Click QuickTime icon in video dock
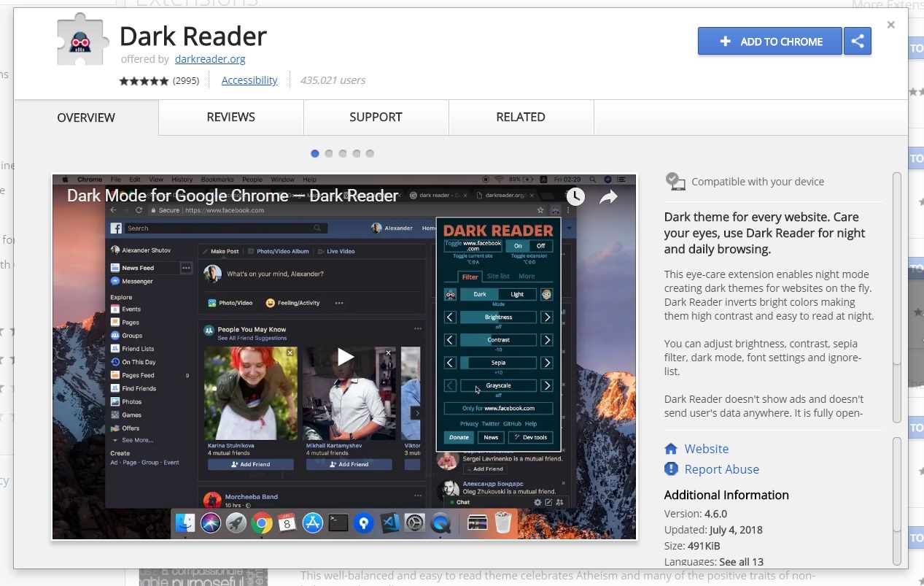This screenshot has width=924, height=586. tap(440, 523)
